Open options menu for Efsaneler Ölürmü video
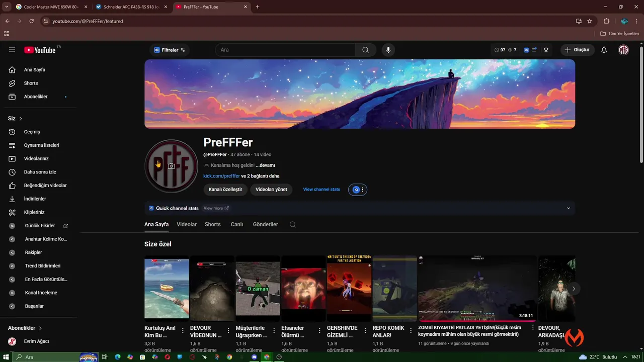This screenshot has height=362, width=644. (x=319, y=331)
